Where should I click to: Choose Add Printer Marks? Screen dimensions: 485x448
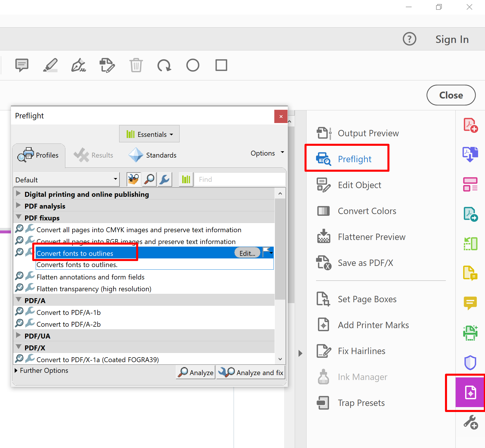[363, 325]
